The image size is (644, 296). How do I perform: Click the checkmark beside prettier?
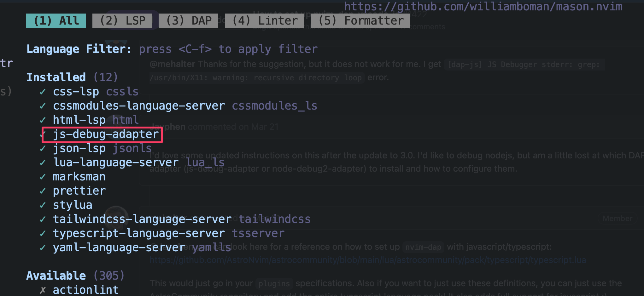43,191
